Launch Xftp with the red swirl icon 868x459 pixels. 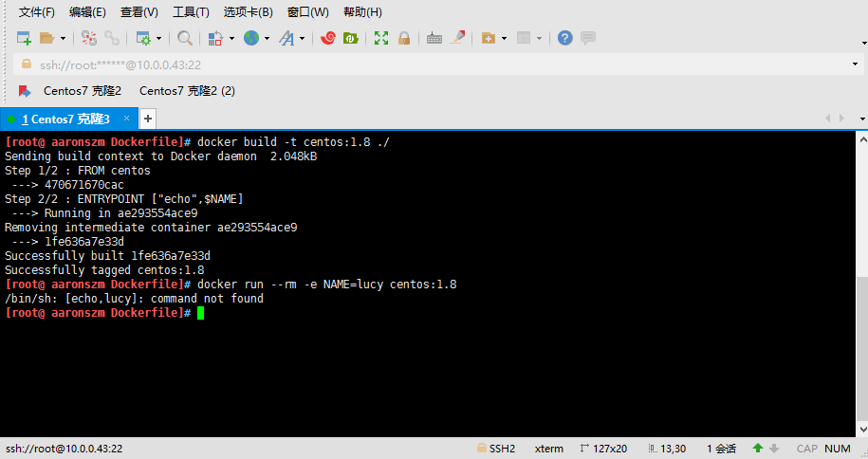pyautogui.click(x=328, y=38)
